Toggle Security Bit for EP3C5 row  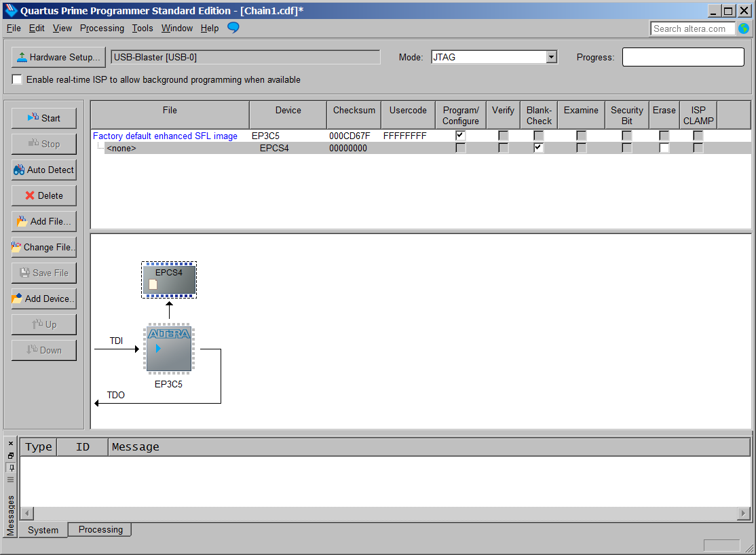627,136
